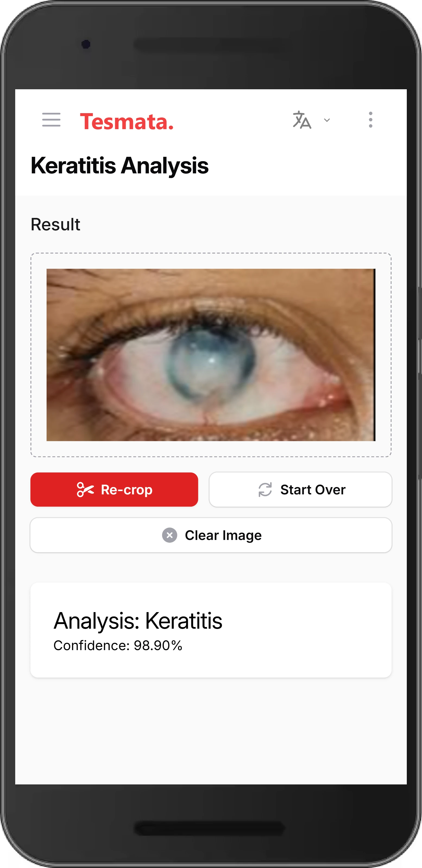
Task: Tap the white analysis result card
Action: point(211,630)
